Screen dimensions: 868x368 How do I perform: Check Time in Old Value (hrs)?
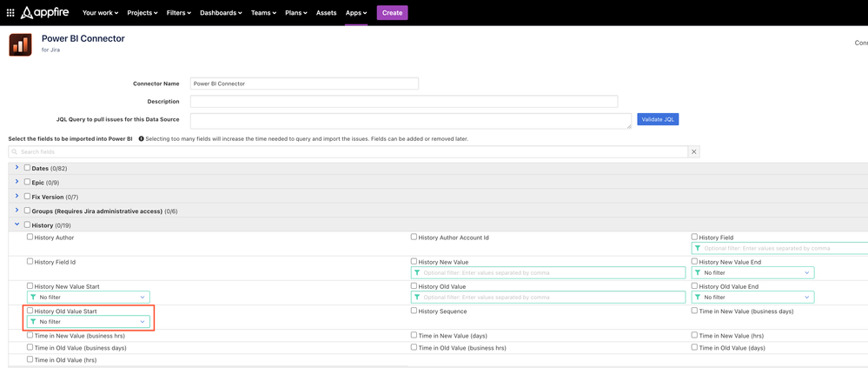(30, 359)
